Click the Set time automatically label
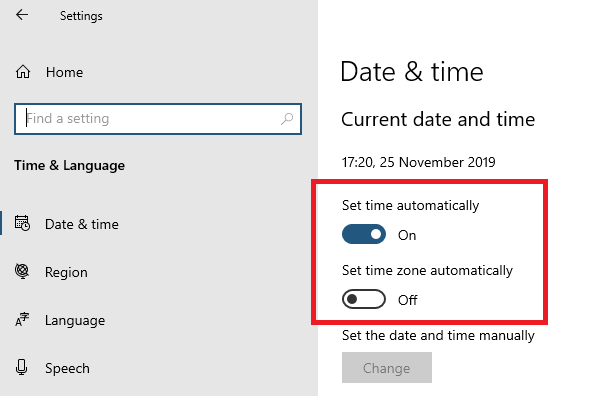602x396 pixels. pyautogui.click(x=410, y=205)
